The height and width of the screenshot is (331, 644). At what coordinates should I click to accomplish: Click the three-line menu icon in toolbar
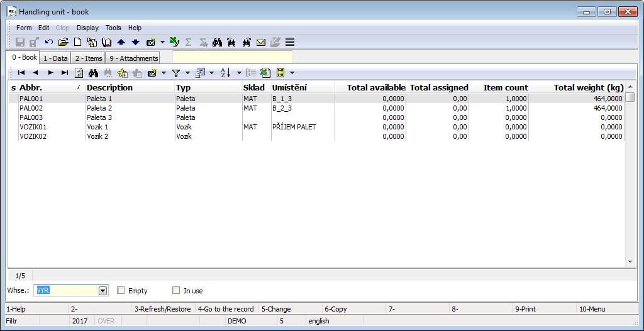tap(290, 42)
